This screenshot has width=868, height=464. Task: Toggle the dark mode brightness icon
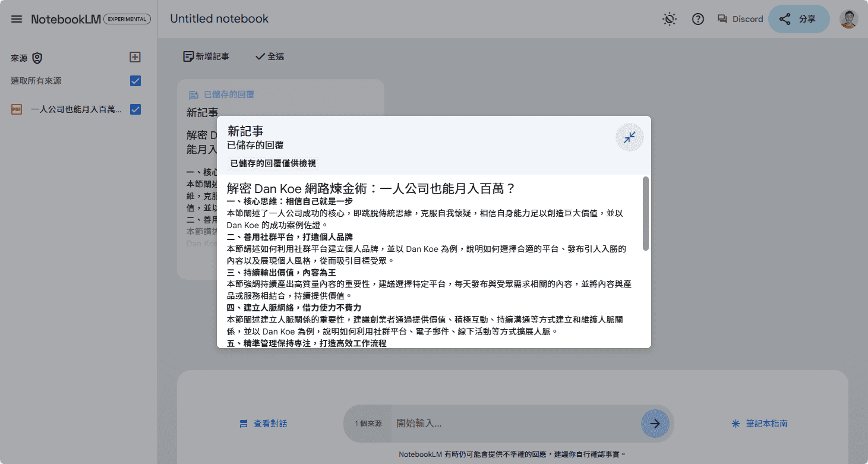(670, 19)
